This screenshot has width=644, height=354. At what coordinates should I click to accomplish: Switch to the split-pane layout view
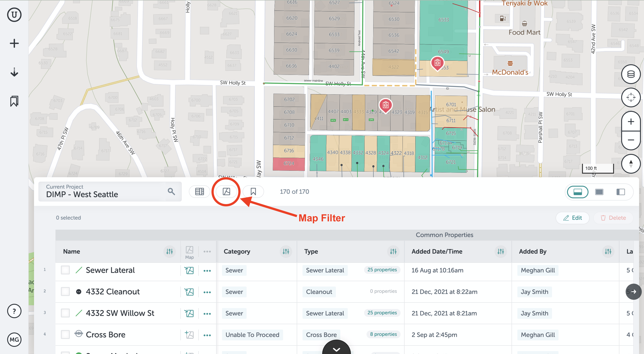point(621,192)
